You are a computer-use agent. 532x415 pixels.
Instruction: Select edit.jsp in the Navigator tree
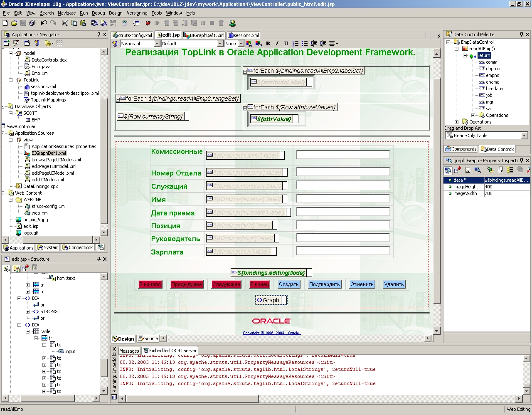(31, 226)
